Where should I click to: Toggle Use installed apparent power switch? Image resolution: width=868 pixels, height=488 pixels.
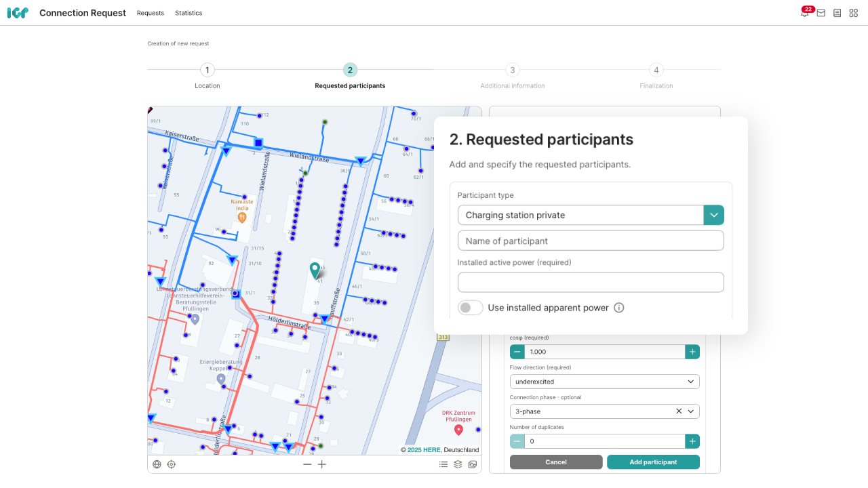(471, 308)
